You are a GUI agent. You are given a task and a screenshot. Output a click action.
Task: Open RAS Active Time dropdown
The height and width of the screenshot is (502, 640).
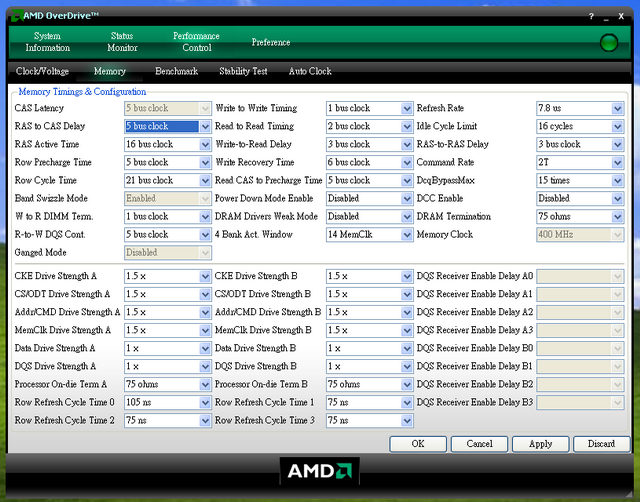(168, 144)
